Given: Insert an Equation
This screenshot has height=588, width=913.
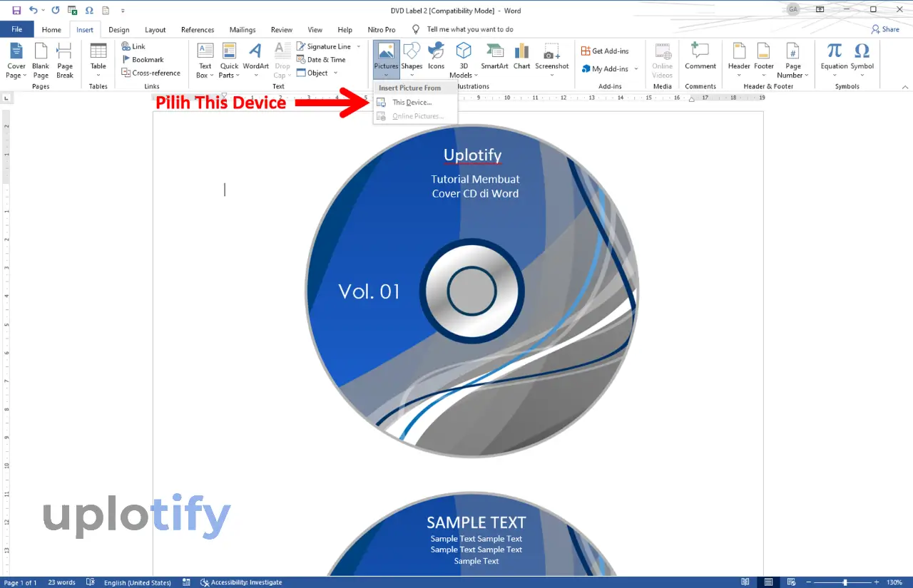Looking at the screenshot, I should coord(834,61).
